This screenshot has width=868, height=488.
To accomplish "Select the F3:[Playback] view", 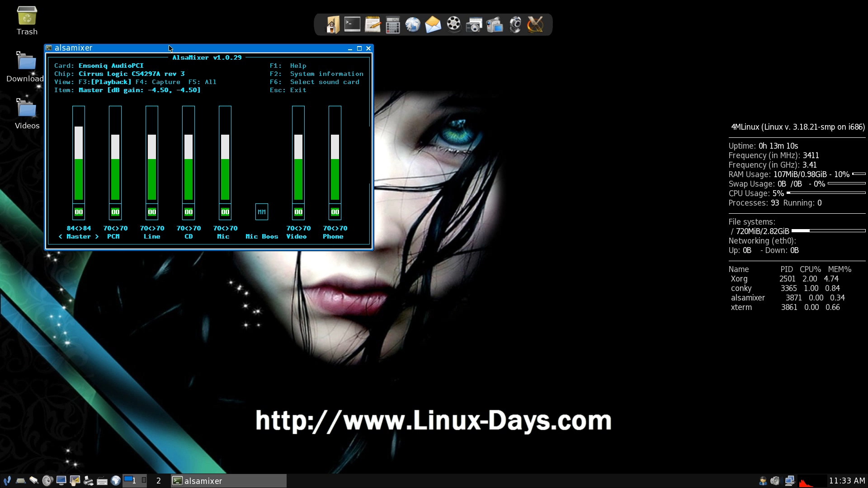I will [105, 82].
